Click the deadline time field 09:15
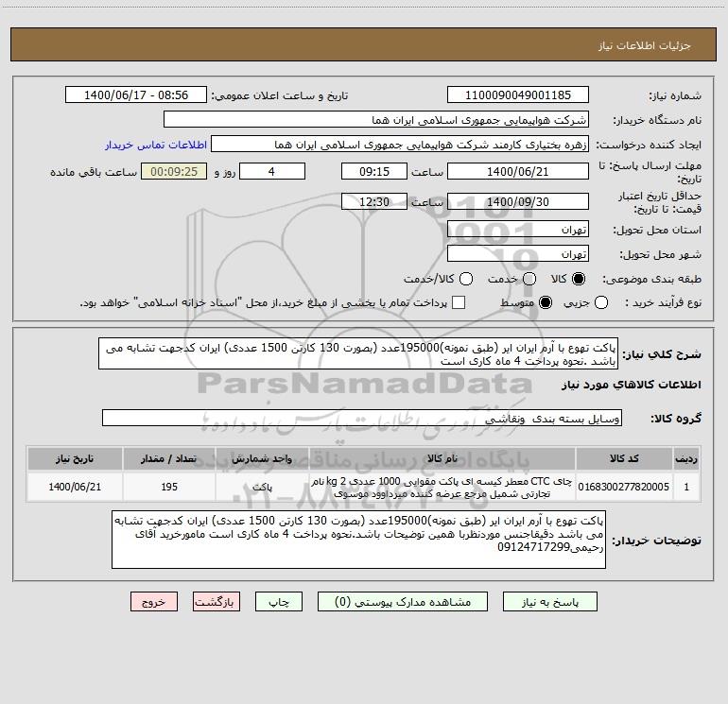 374,171
